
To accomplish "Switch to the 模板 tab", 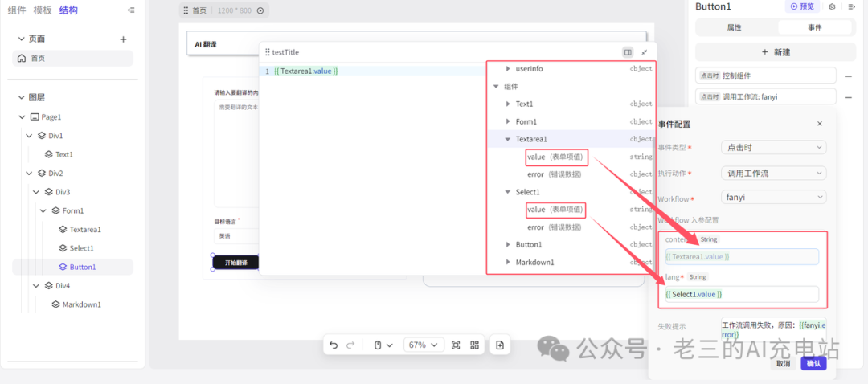I will (43, 10).
